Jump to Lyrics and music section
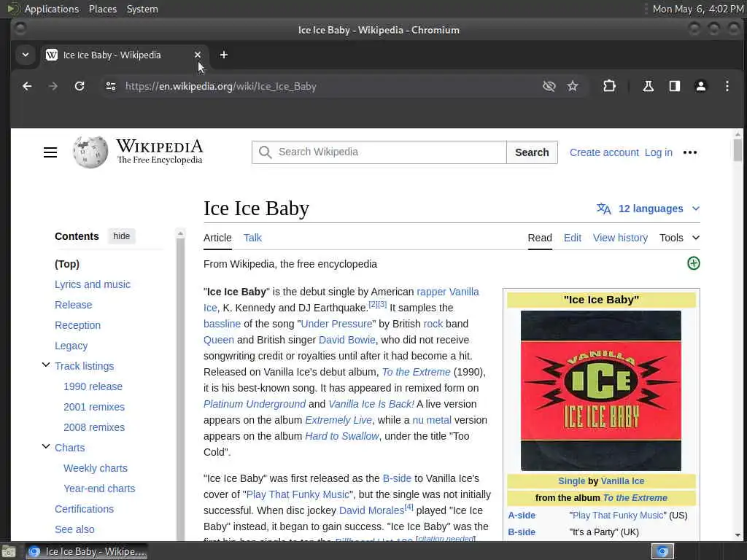747x560 pixels. point(93,284)
